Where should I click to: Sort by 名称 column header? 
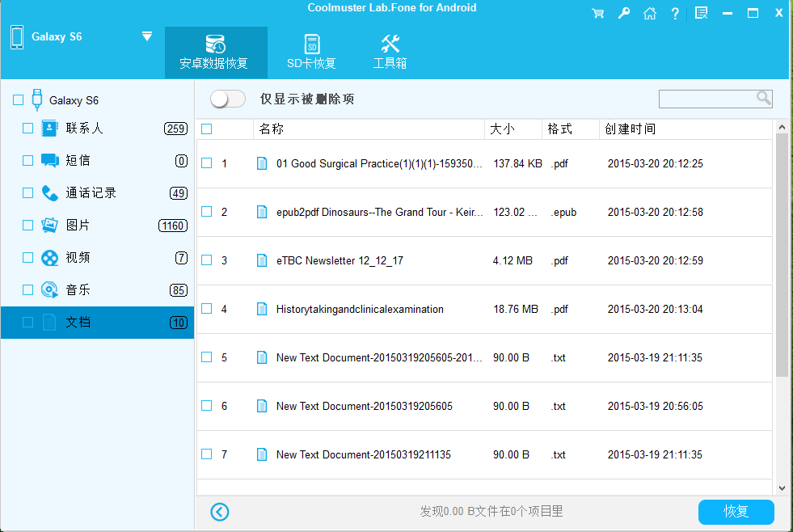pyautogui.click(x=369, y=129)
